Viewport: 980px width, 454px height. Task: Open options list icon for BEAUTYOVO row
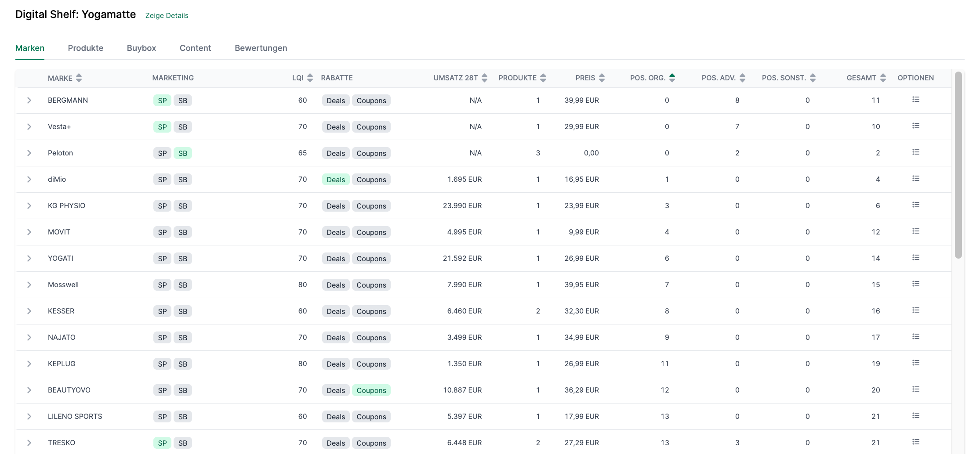point(916,389)
